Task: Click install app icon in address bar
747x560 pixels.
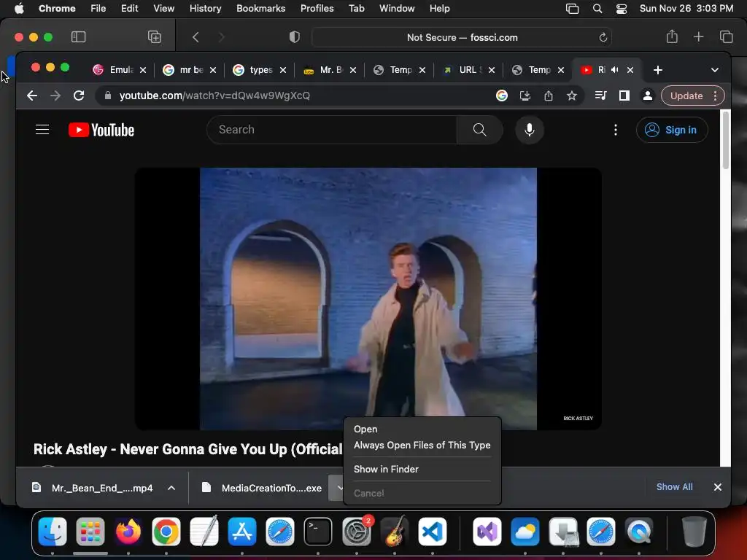Action: (525, 96)
